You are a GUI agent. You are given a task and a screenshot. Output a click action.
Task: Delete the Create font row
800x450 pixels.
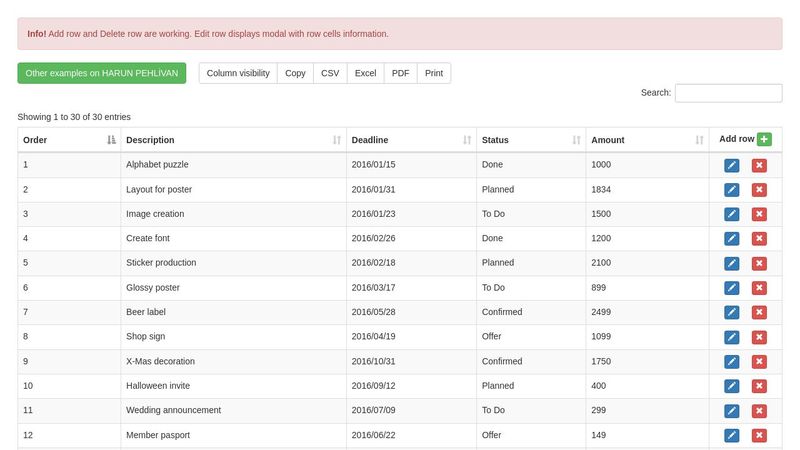759,238
